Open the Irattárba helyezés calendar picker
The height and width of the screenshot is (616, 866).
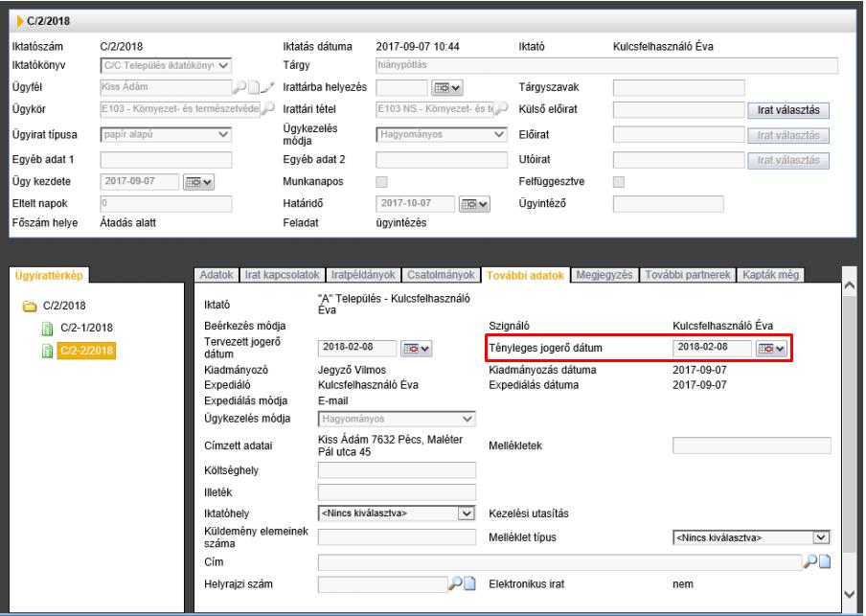pyautogui.click(x=447, y=87)
